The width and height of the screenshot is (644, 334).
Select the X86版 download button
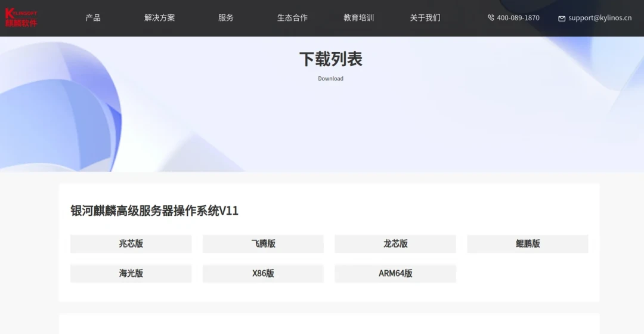coord(264,274)
